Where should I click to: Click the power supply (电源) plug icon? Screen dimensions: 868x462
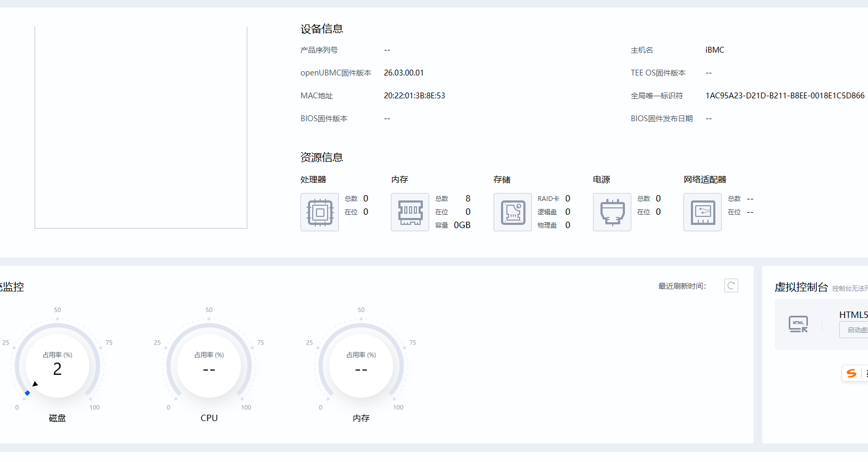click(612, 212)
